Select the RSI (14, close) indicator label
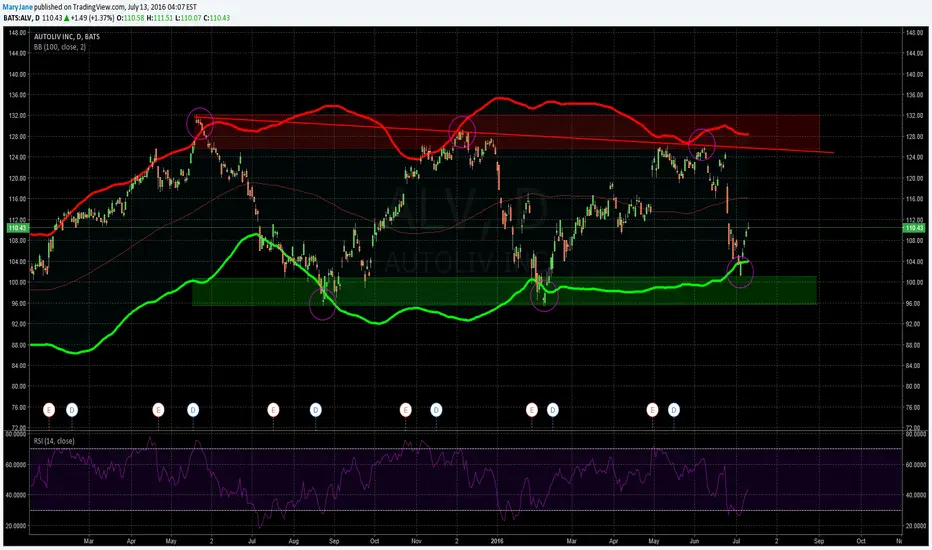The height and width of the screenshot is (550, 932). (x=54, y=441)
